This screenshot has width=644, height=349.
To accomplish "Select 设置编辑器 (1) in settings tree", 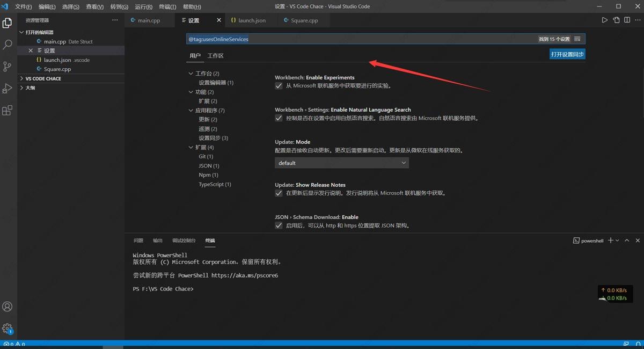I will [216, 83].
